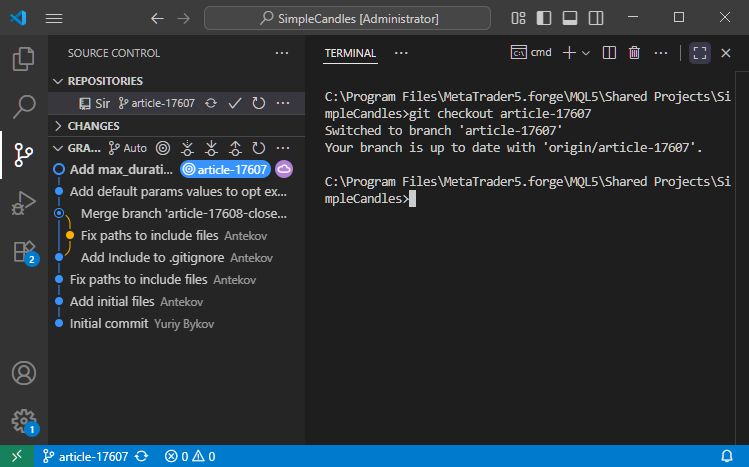
Task: Select the Terminal panel tab
Action: 350,53
